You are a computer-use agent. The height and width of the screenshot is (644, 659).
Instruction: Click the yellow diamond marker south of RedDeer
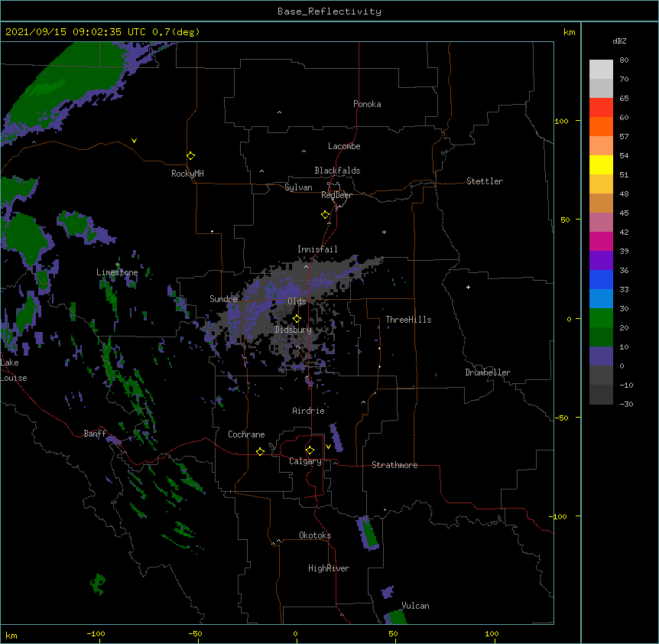tap(325, 215)
